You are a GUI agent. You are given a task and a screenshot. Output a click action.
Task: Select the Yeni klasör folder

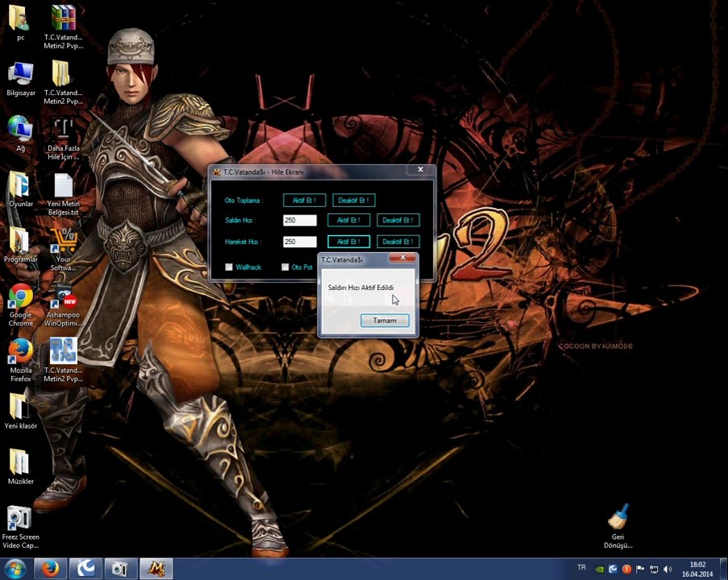(x=20, y=411)
